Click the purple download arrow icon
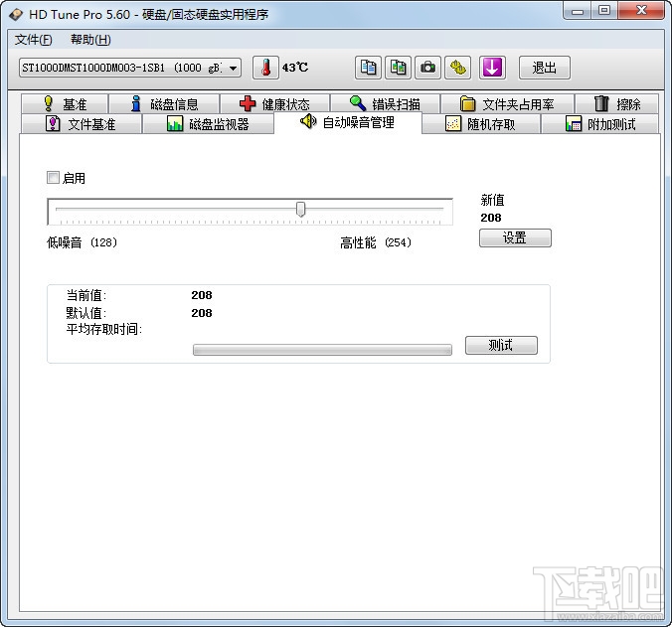Screen dimensions: 672x627 point(492,68)
